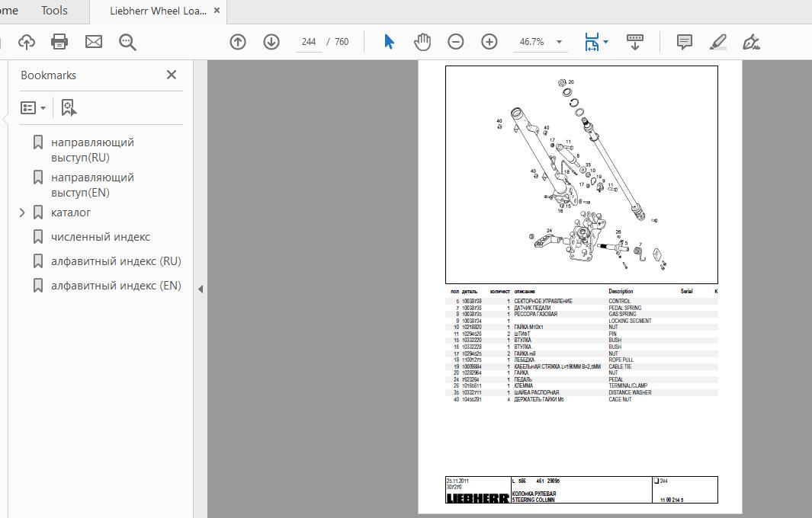Open fit page width options

pos(596,42)
